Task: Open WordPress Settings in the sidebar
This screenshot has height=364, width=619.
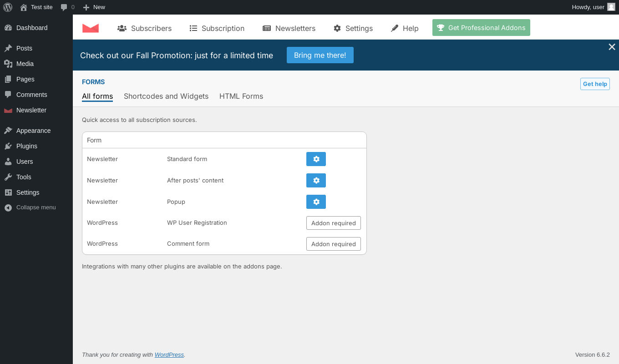Action: coord(36,192)
